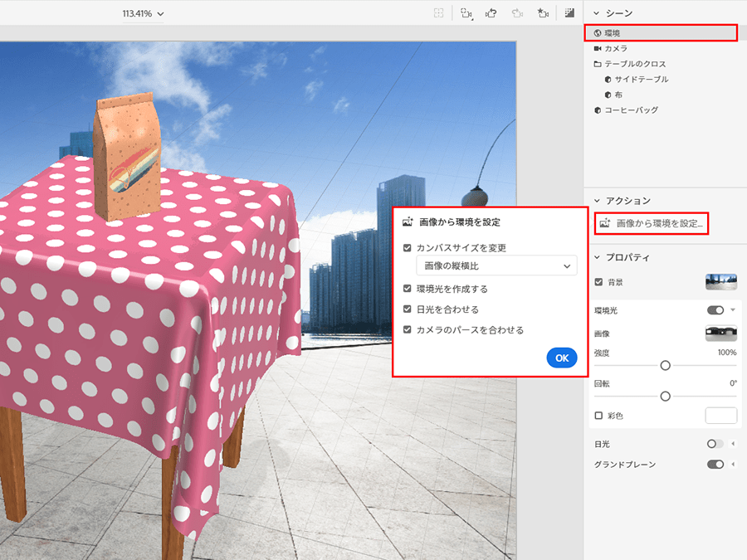Viewport: 747px width, 560px height.
Task: Turn on the 日光 toggle
Action: pos(715,444)
